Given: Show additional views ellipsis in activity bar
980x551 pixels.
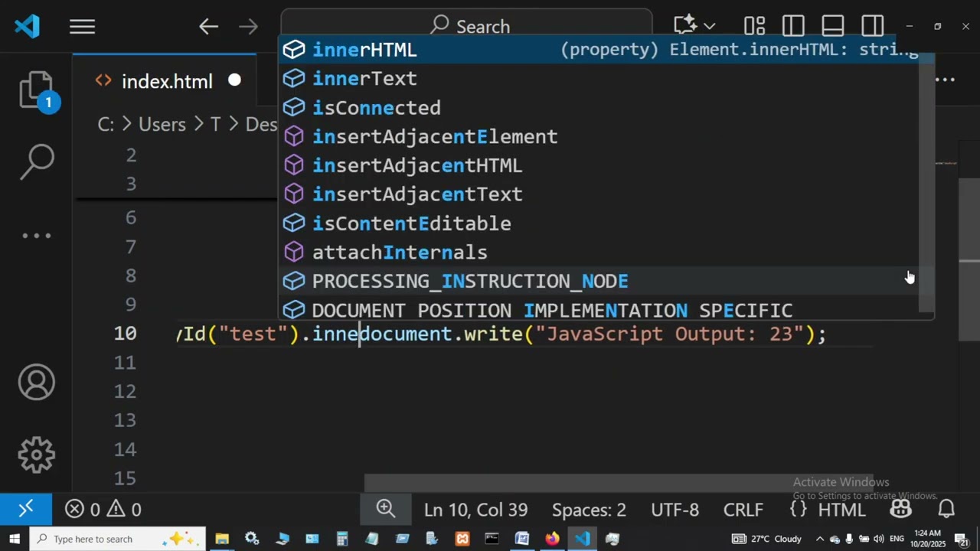Looking at the screenshot, I should pos(37,236).
